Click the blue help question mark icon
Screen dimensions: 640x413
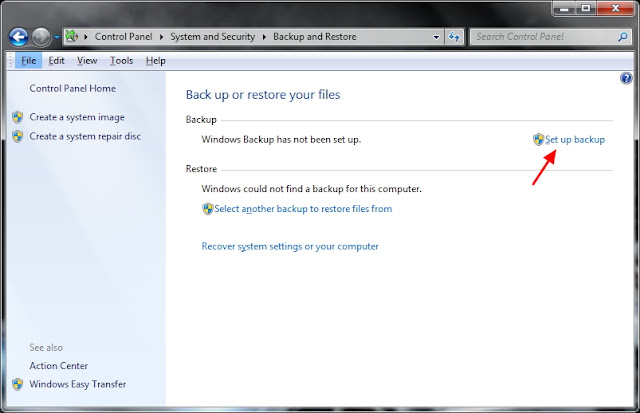click(x=626, y=78)
